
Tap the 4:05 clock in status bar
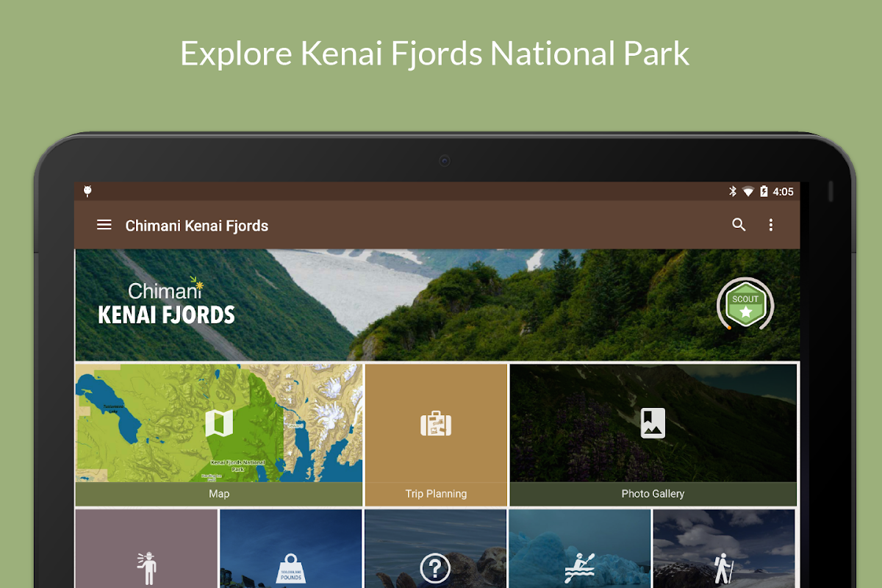click(x=784, y=192)
